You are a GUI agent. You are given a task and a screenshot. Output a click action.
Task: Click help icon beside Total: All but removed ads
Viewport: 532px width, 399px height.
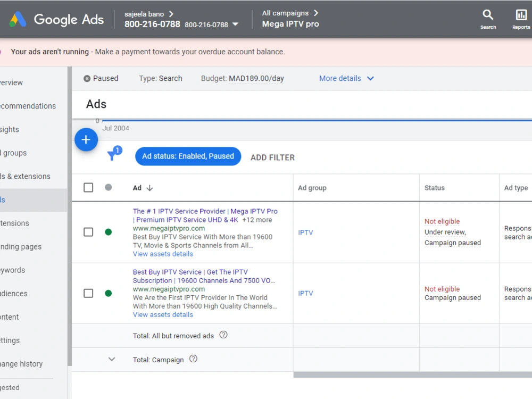(223, 335)
